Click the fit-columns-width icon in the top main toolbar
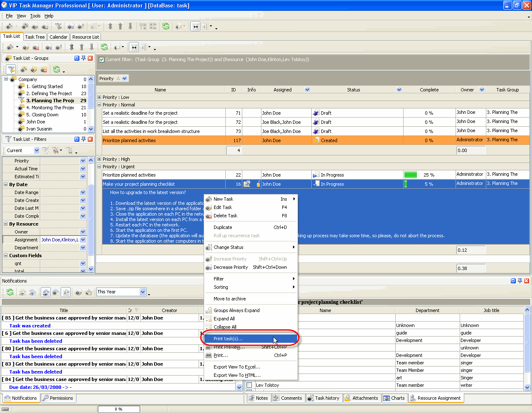Screen dimensions: 532x413 (195, 26)
